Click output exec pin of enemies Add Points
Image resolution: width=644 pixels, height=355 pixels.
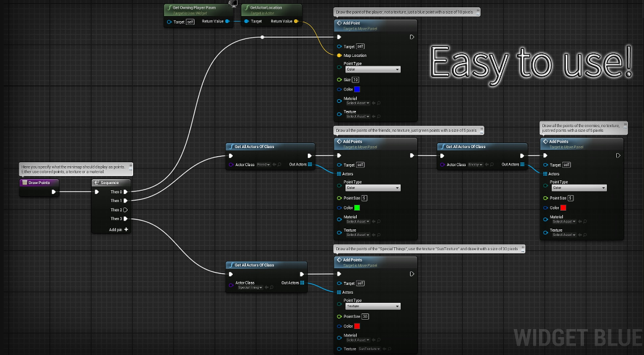coord(618,156)
